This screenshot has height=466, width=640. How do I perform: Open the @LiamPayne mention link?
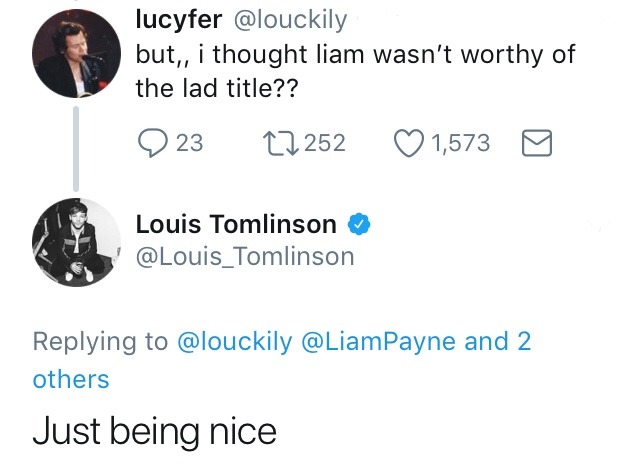(x=379, y=341)
